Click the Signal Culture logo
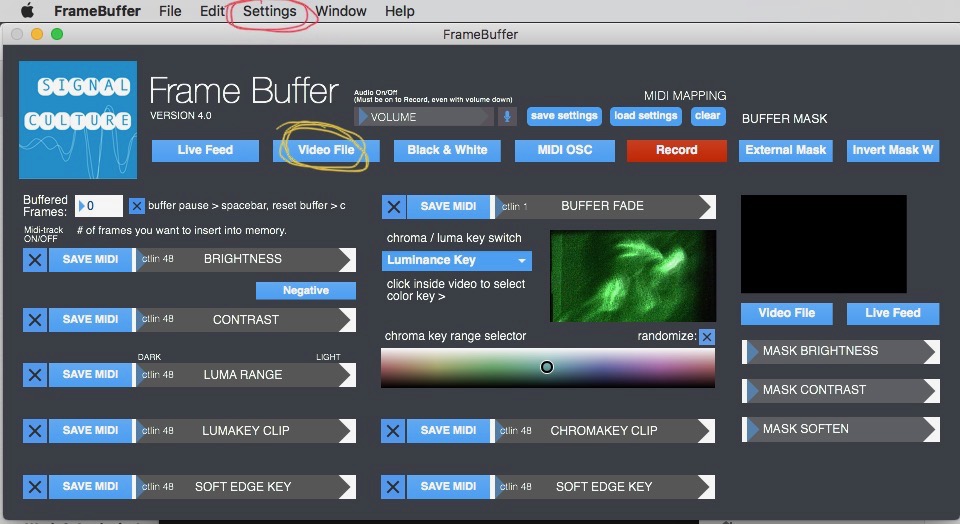 (78, 120)
